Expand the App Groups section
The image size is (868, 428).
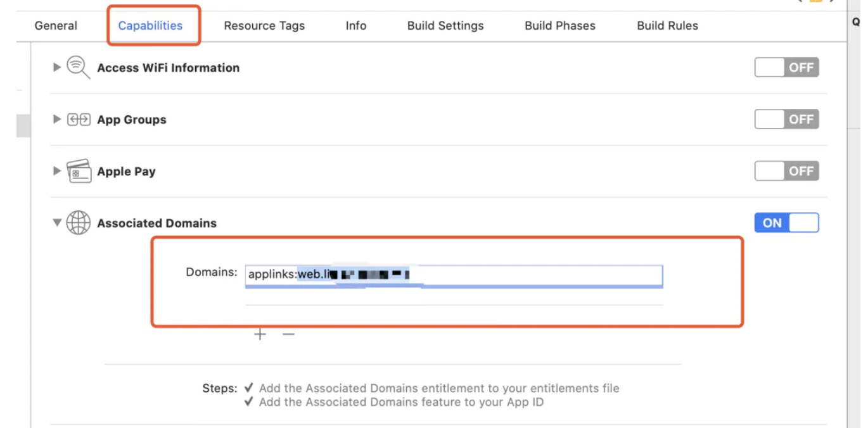click(x=57, y=119)
